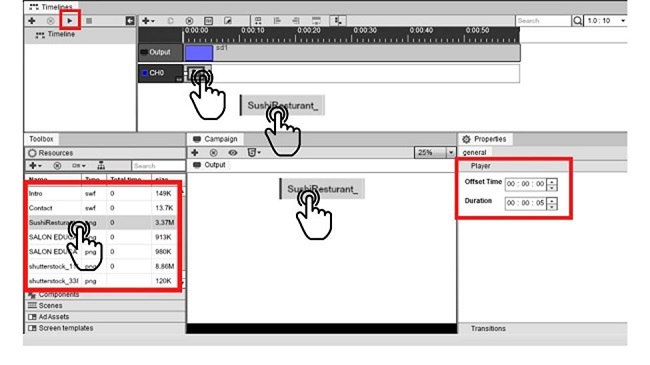Play the timeline
This screenshot has width=650, height=365.
[x=70, y=20]
